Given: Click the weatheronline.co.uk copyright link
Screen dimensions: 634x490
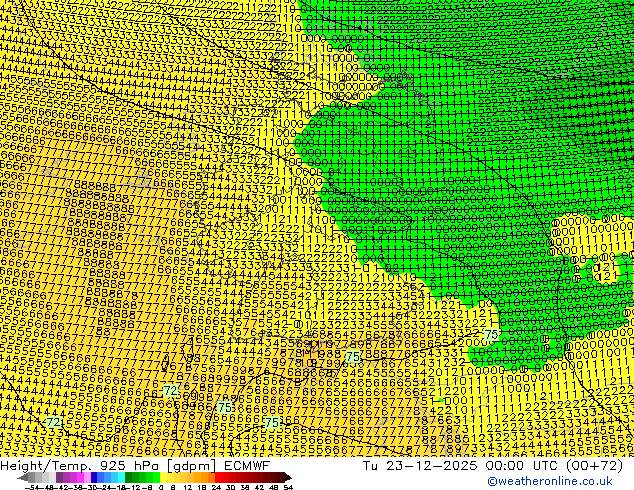Looking at the screenshot, I should click(x=549, y=481).
